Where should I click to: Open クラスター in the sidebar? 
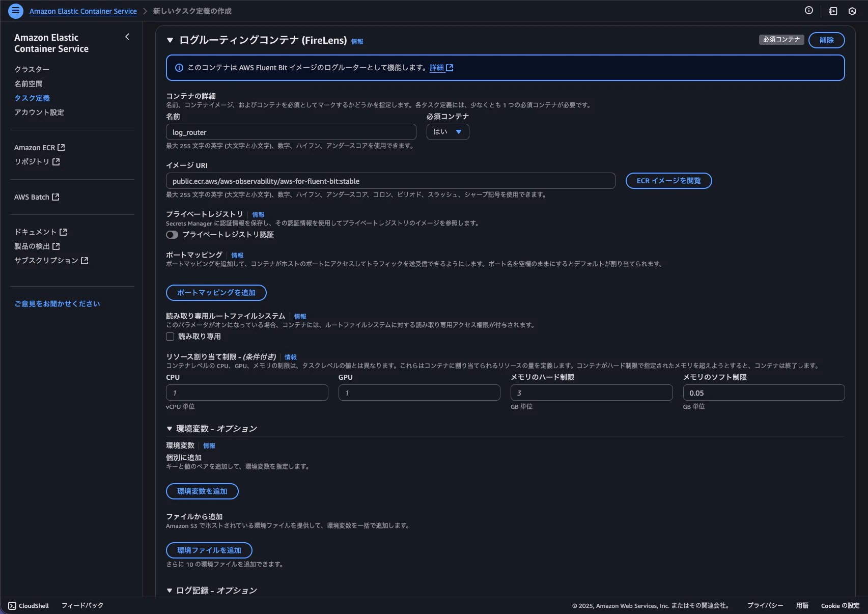pos(32,69)
